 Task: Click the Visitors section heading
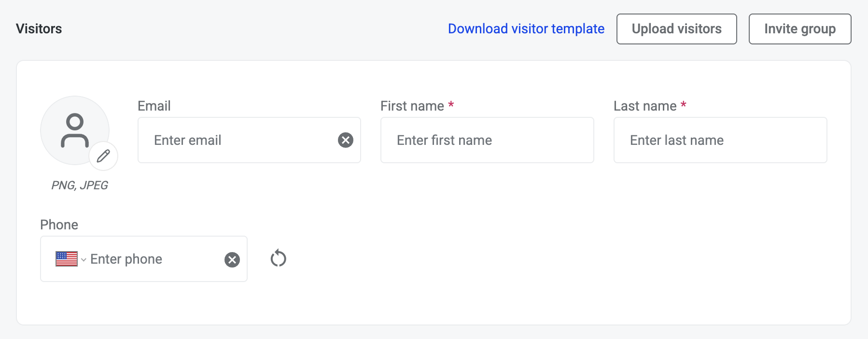pos(39,29)
